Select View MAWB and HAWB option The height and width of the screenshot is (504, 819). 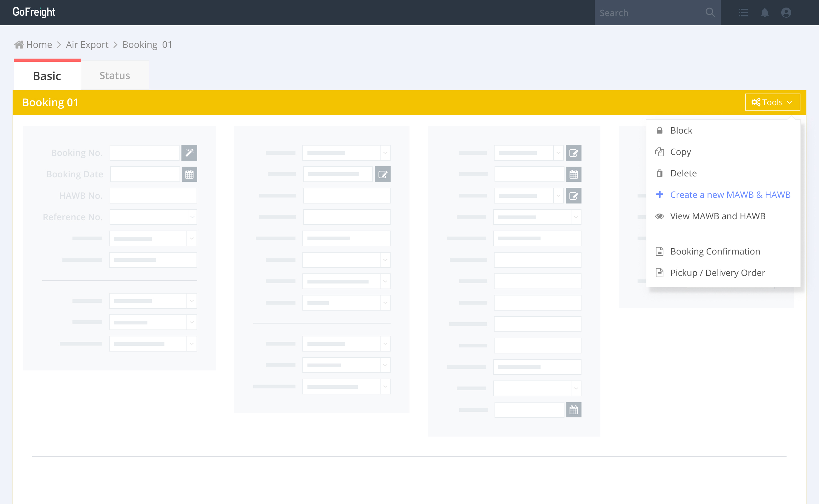point(717,216)
